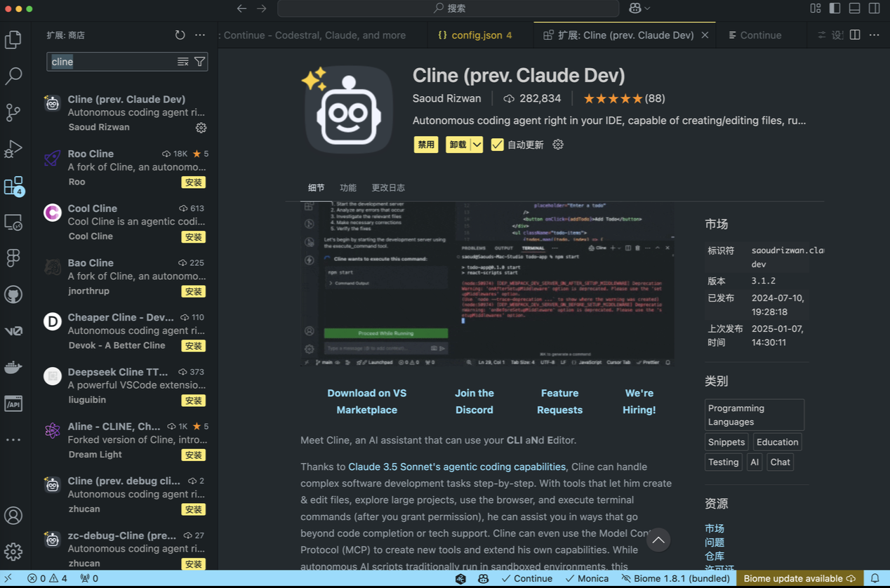Open We're Hiring link
890x588 pixels.
tap(639, 401)
